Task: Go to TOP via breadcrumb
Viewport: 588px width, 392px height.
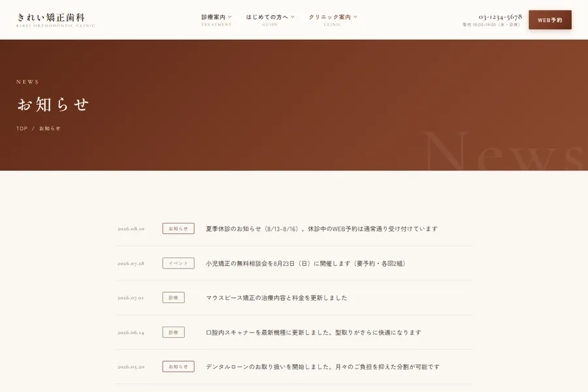Action: (x=22, y=128)
